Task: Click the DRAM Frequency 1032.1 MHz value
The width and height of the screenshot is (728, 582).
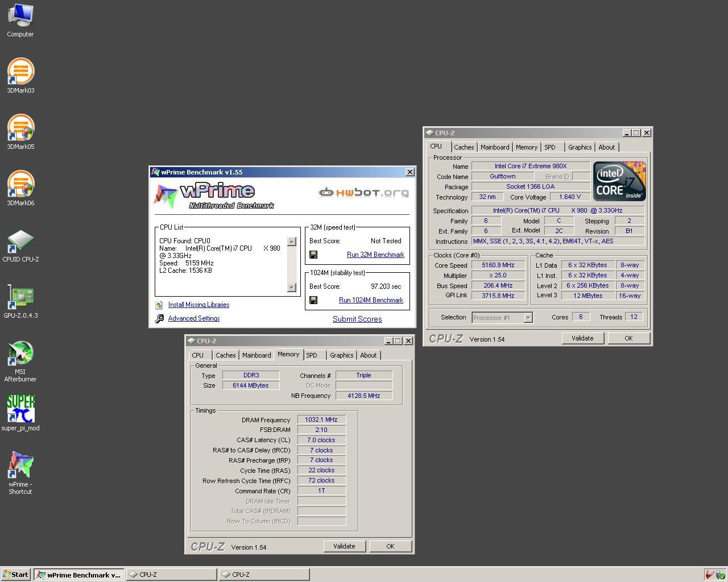Action: click(321, 420)
